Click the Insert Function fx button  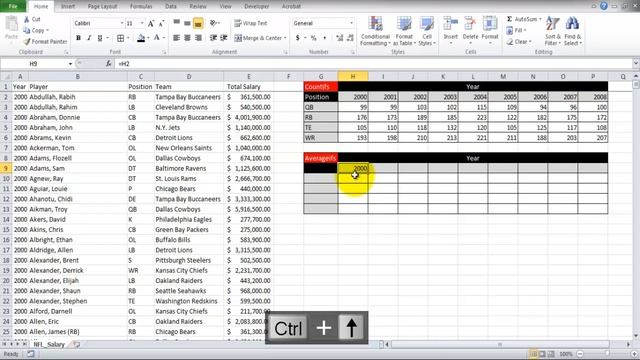(109, 64)
